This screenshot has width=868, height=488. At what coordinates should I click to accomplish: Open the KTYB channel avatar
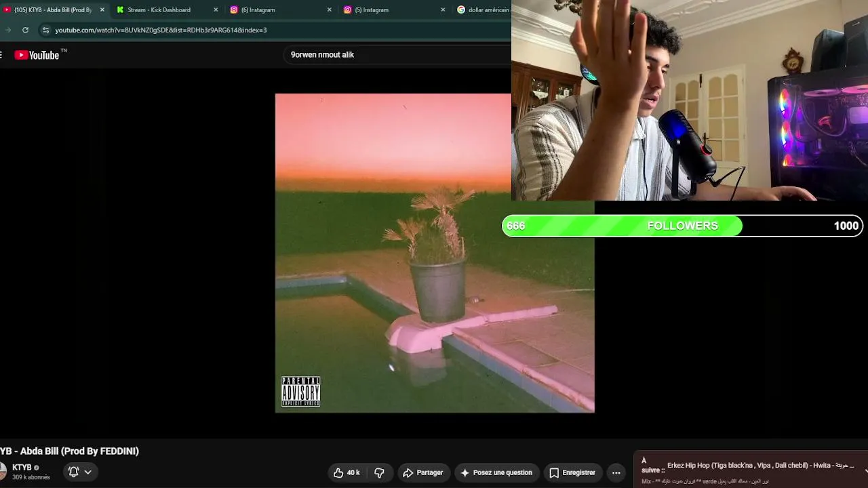click(3, 472)
